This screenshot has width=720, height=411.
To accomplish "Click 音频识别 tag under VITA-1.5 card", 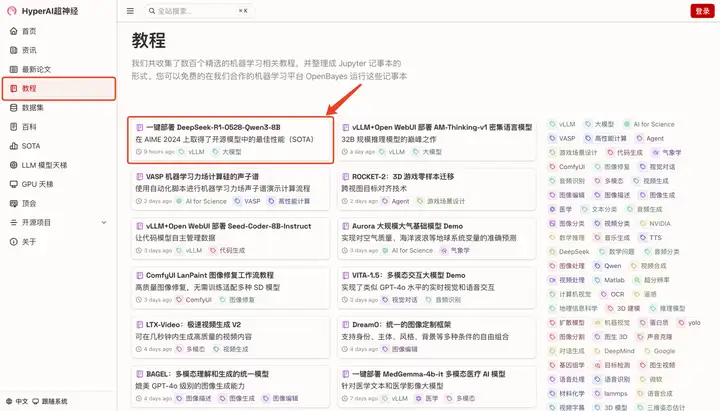I will pos(444,299).
